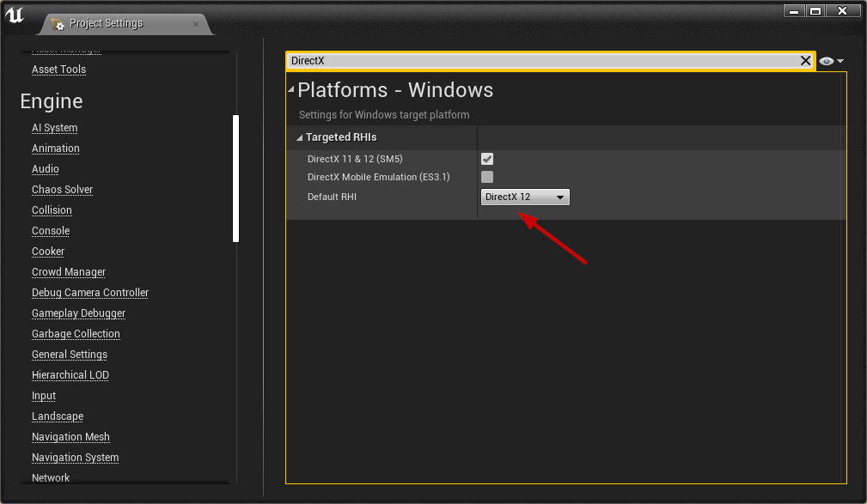The width and height of the screenshot is (867, 504).
Task: Toggle the settings visibility eye control
Action: 826,60
